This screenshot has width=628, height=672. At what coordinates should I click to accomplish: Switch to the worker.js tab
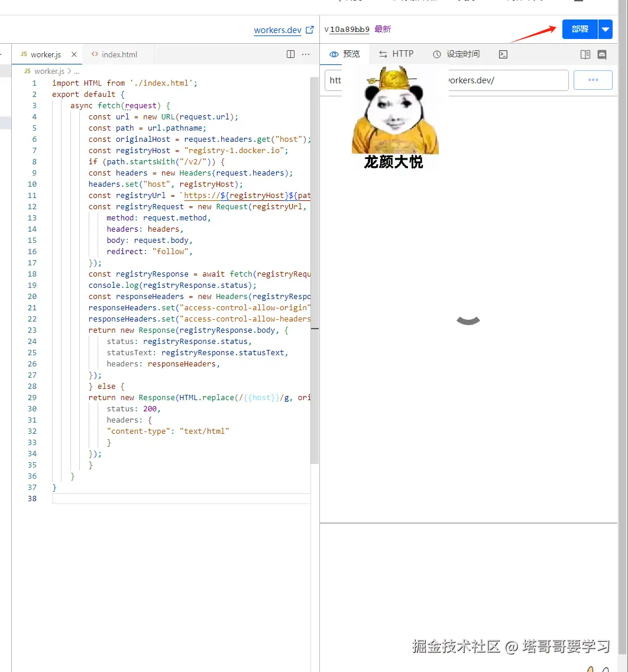pyautogui.click(x=46, y=54)
